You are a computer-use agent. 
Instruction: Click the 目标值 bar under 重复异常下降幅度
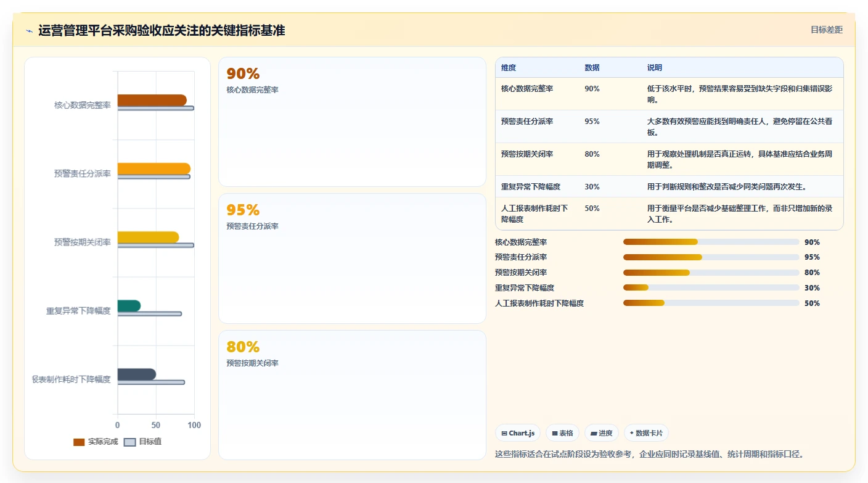[150, 314]
